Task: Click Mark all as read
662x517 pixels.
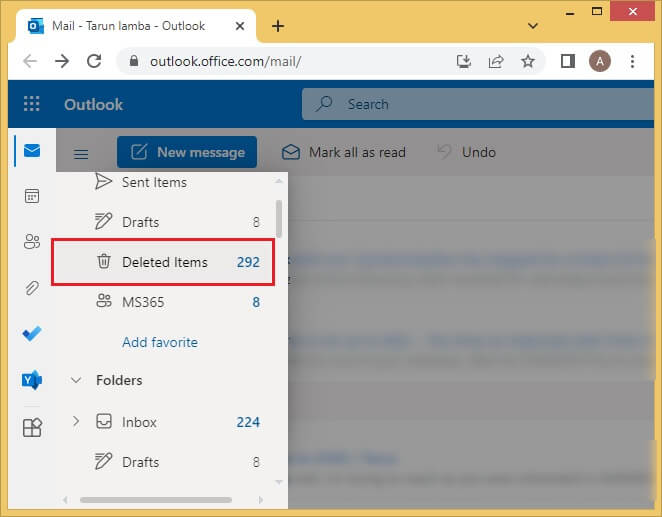Action: tap(344, 152)
